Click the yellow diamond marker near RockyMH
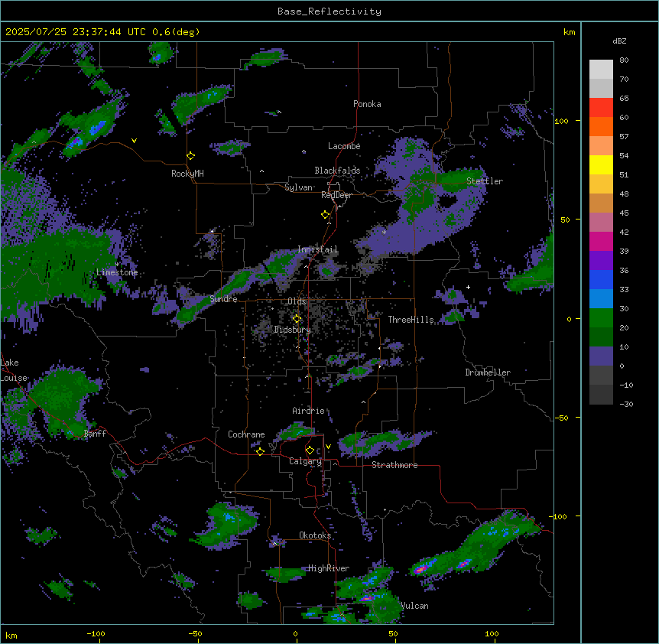Viewport: 659px width, 644px height. [190, 156]
